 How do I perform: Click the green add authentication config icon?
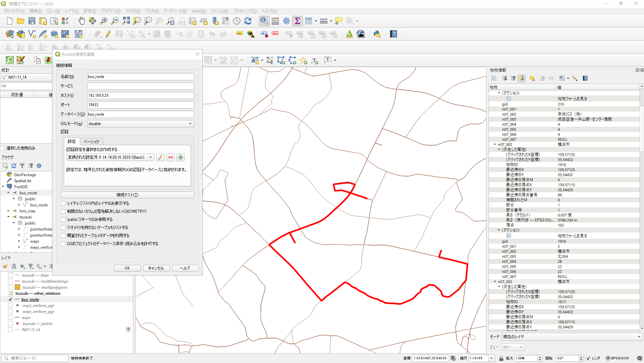pyautogui.click(x=181, y=157)
